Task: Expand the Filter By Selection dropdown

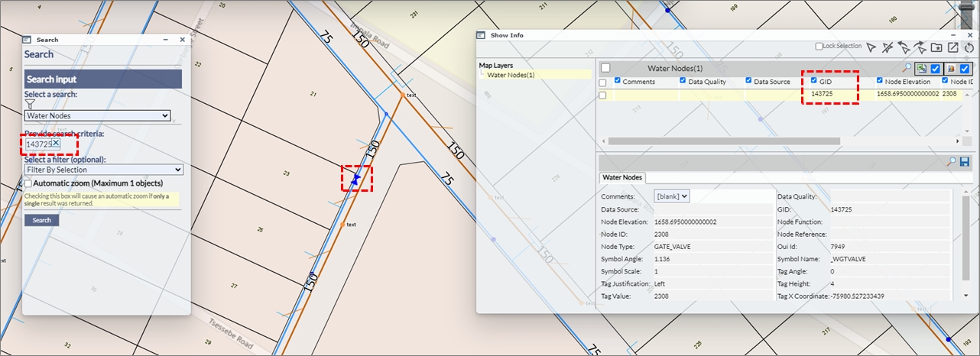Action: click(x=103, y=170)
